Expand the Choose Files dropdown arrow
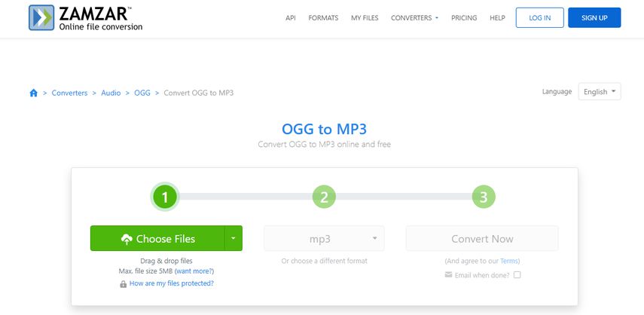Screen dimensions: 644x315 tap(233, 238)
